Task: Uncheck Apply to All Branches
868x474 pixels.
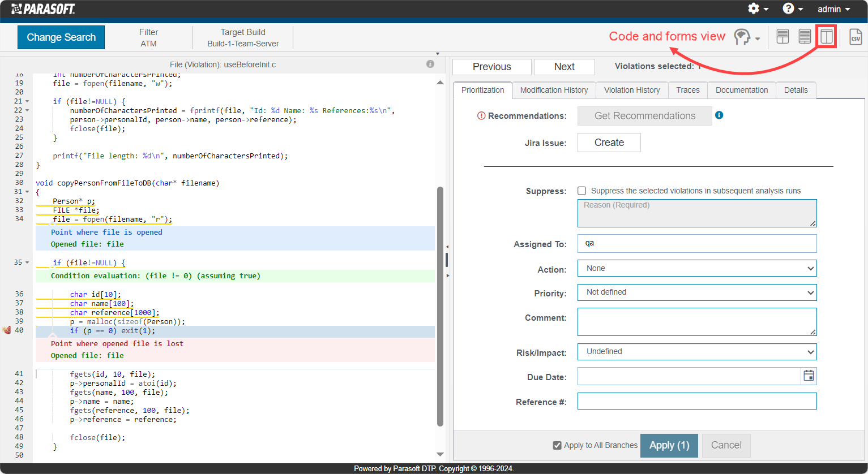Action: tap(557, 445)
